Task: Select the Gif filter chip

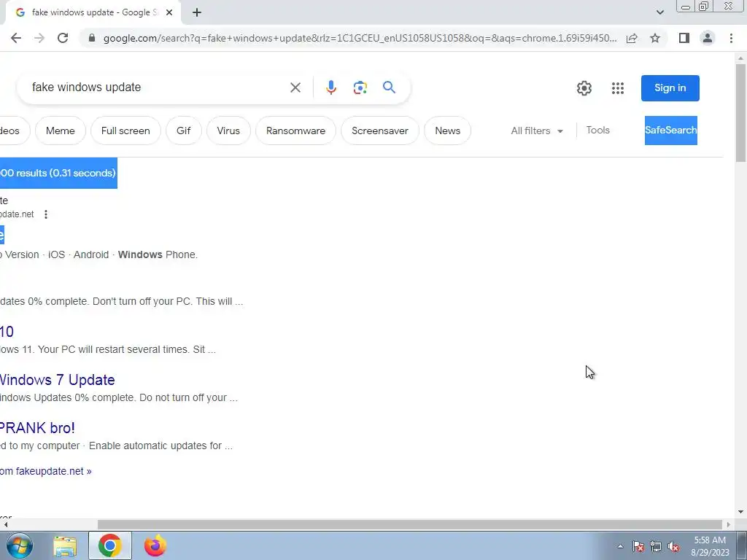Action: 183,131
